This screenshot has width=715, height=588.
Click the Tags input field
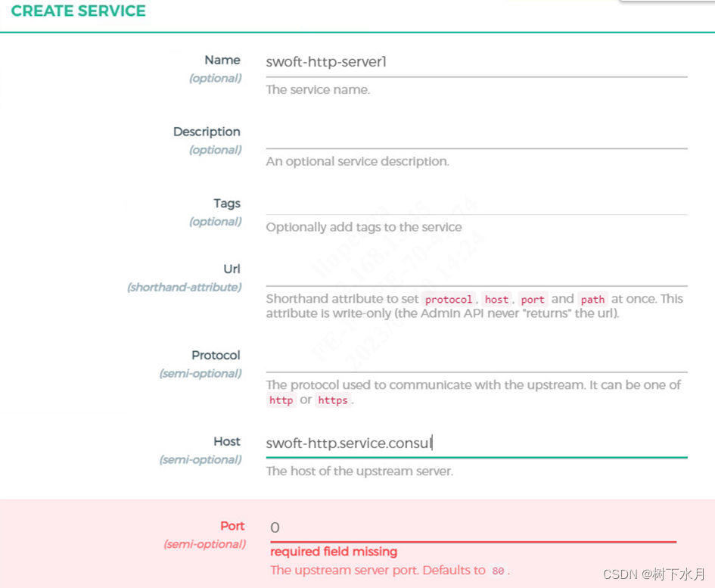coord(477,201)
